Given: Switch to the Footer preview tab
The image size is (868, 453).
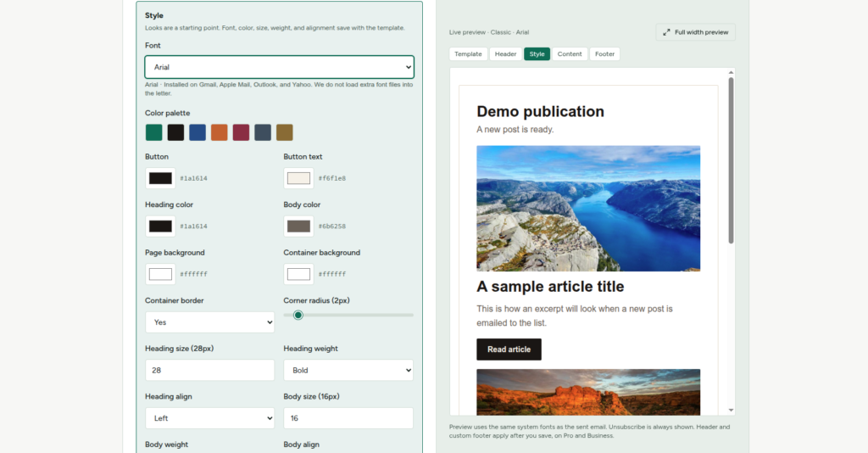Looking at the screenshot, I should click(604, 53).
